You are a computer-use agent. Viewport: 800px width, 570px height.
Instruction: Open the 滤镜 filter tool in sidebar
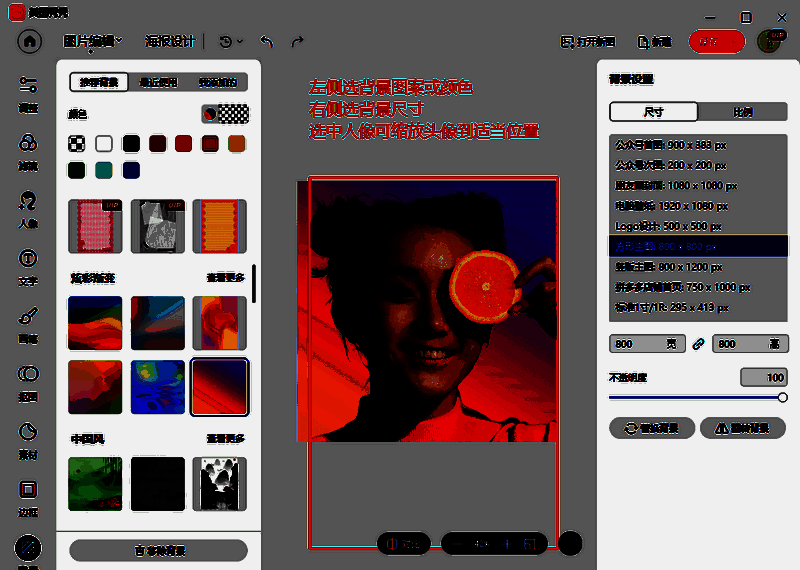[x=28, y=150]
